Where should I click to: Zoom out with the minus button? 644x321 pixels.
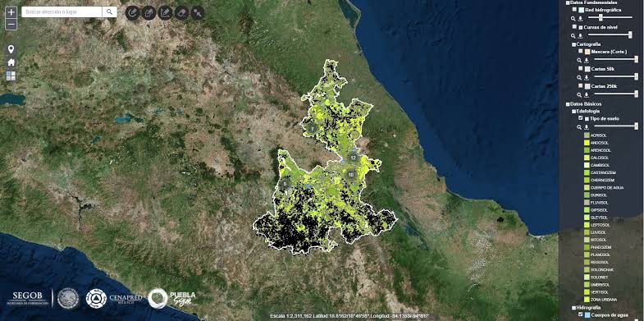pyautogui.click(x=11, y=25)
